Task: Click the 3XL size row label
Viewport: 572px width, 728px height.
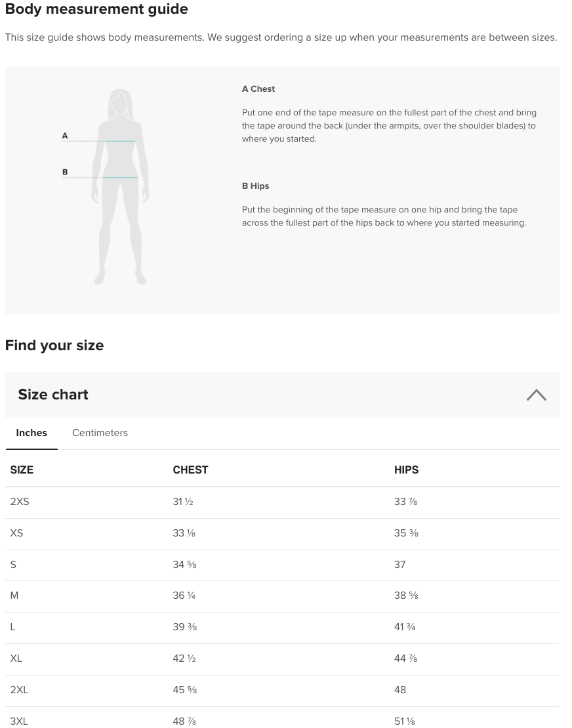Action: click(x=19, y=721)
